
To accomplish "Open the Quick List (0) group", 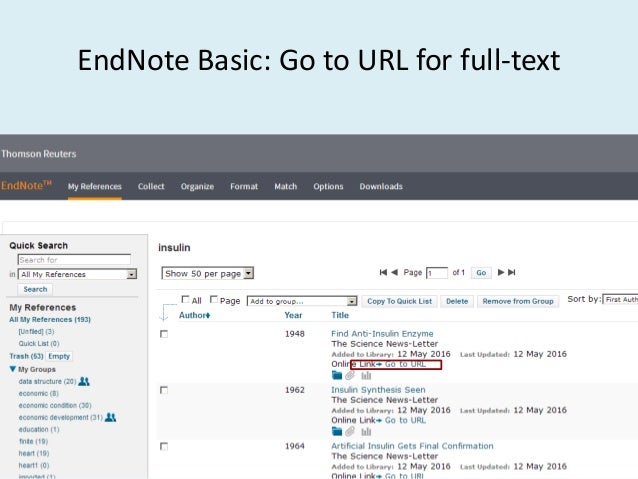I will pos(39,343).
